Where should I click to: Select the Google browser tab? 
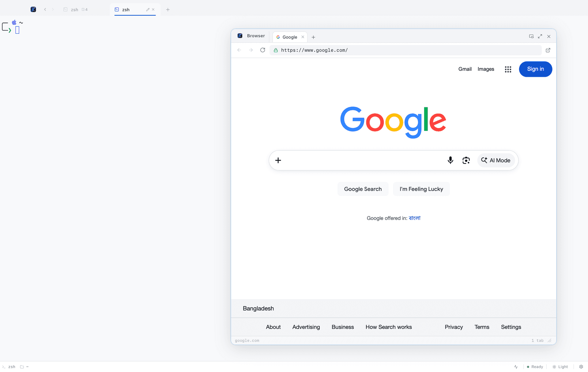(290, 37)
